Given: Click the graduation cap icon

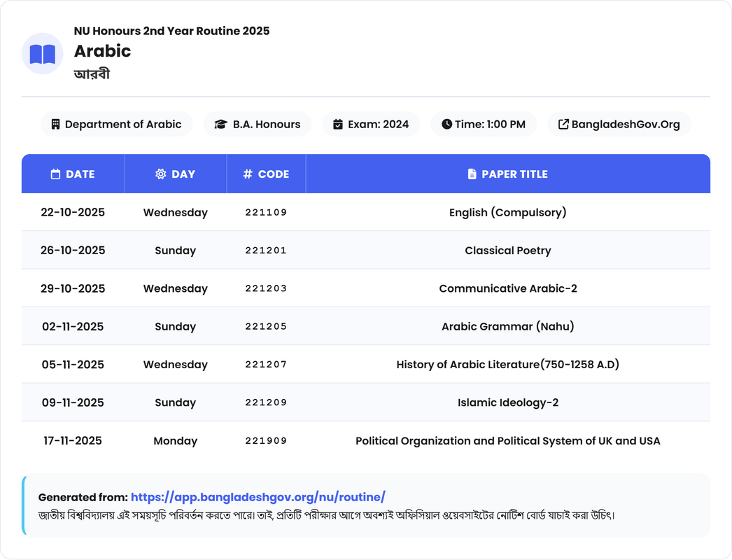Looking at the screenshot, I should 220,124.
